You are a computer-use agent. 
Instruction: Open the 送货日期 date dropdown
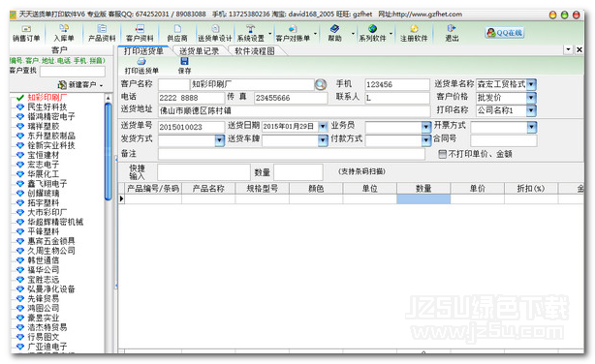(x=323, y=126)
